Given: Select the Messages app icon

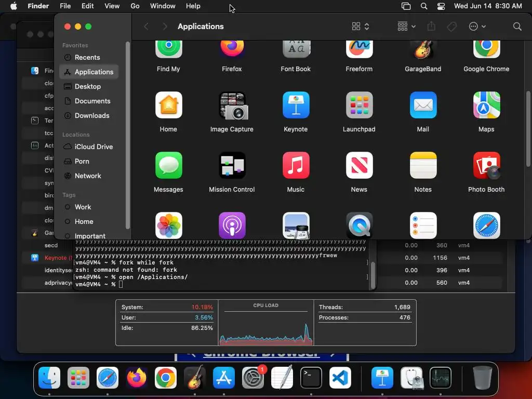Looking at the screenshot, I should [x=169, y=165].
